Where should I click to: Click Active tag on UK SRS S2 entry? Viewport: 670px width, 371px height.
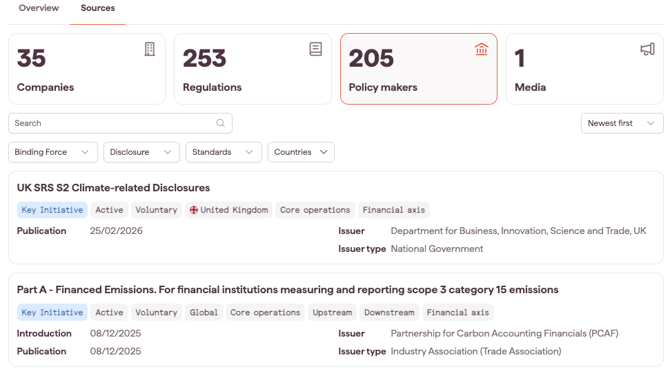[109, 210]
